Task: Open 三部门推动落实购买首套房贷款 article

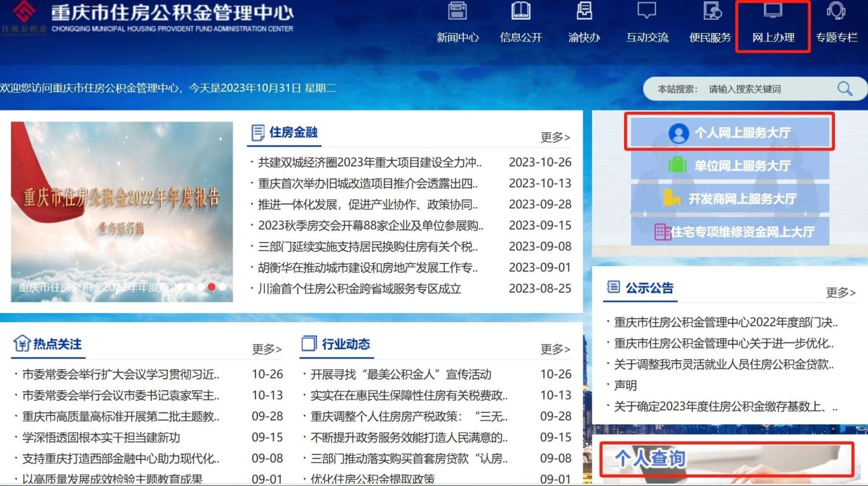Action: (x=409, y=459)
